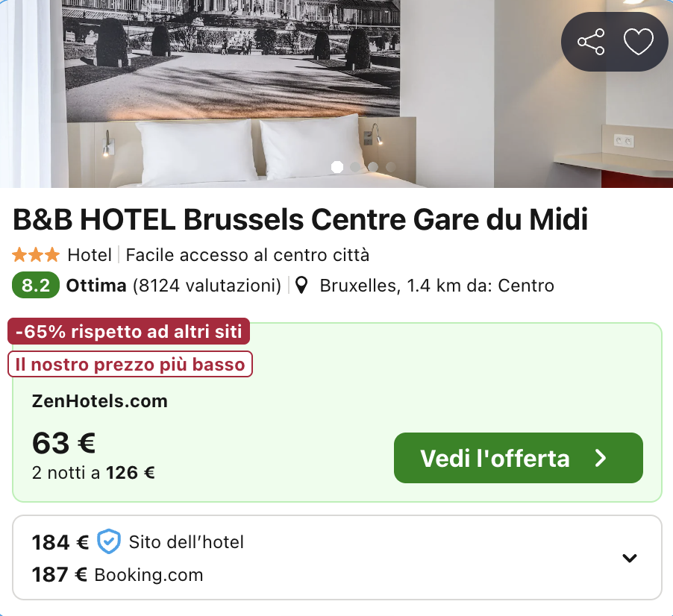
Task: Expand more prices with the chevron arrow
Action: pyautogui.click(x=630, y=558)
